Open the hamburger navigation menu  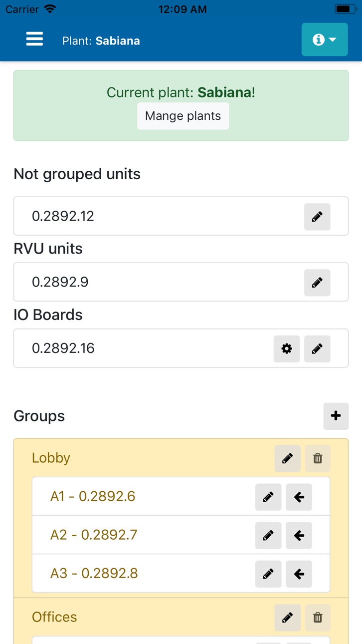34,39
